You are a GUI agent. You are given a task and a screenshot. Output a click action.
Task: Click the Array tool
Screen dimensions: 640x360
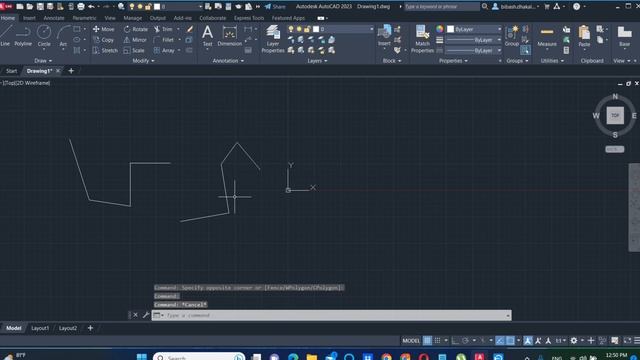(x=164, y=51)
